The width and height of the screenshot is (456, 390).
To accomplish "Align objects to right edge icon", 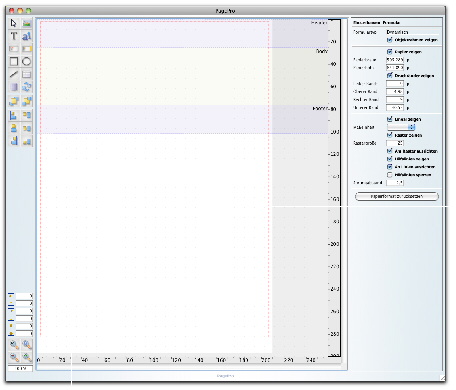I will click(14, 141).
